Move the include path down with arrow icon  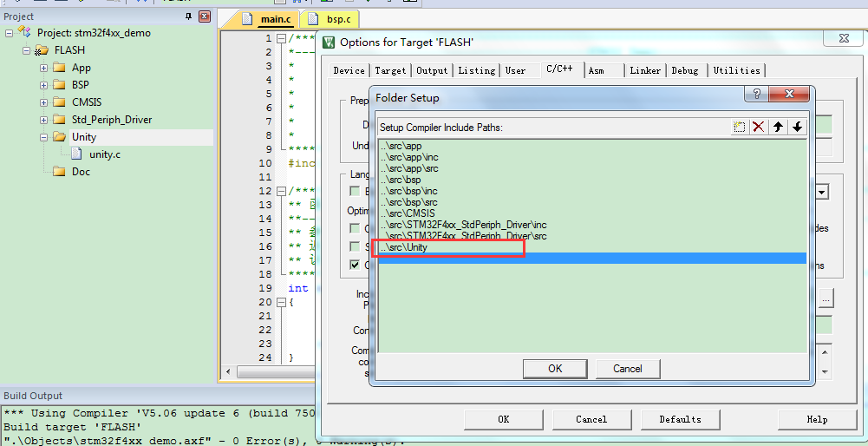pyautogui.click(x=797, y=128)
